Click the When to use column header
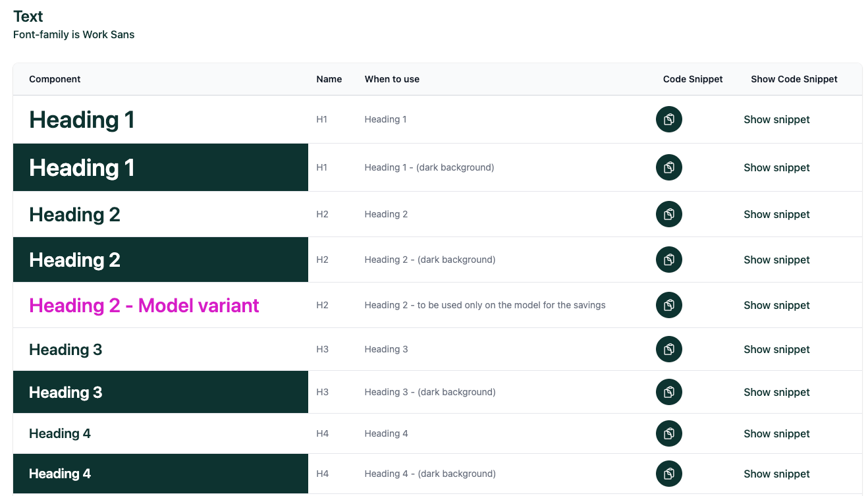This screenshot has height=496, width=868. point(392,79)
